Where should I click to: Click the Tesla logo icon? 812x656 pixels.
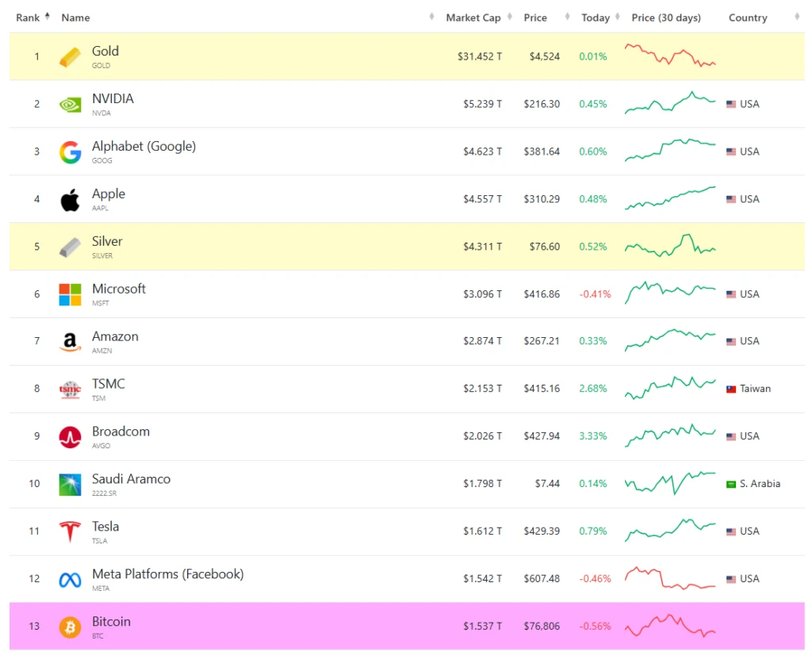tap(70, 531)
